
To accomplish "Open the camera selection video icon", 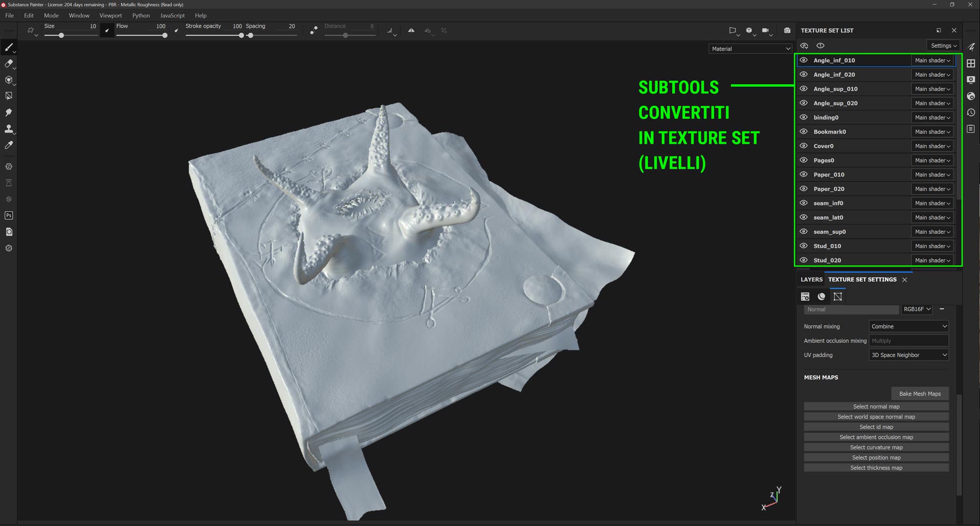I will [765, 30].
